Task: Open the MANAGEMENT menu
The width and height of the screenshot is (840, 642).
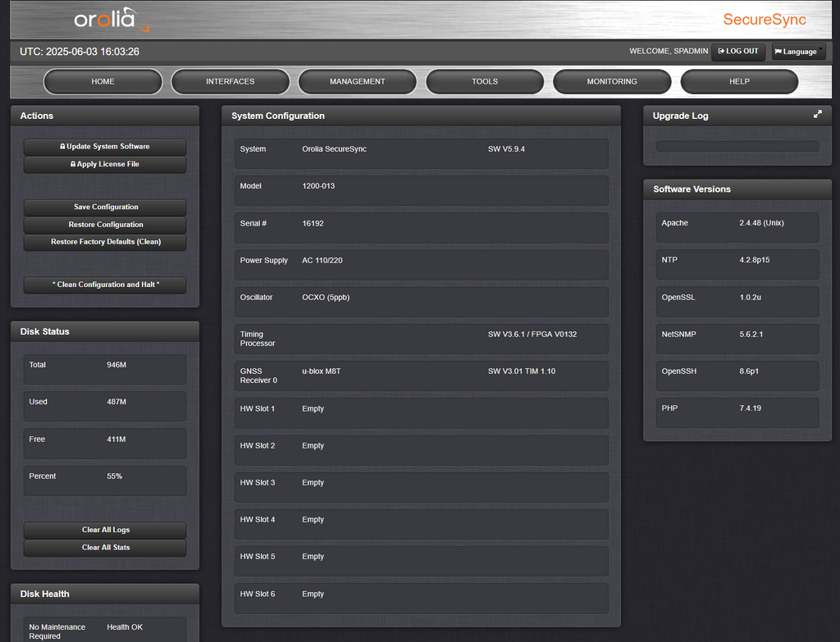Action: [x=358, y=81]
